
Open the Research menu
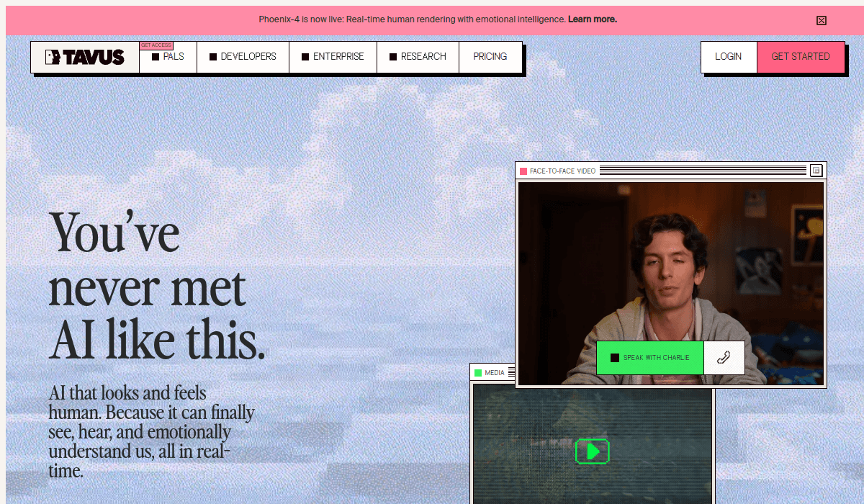418,57
